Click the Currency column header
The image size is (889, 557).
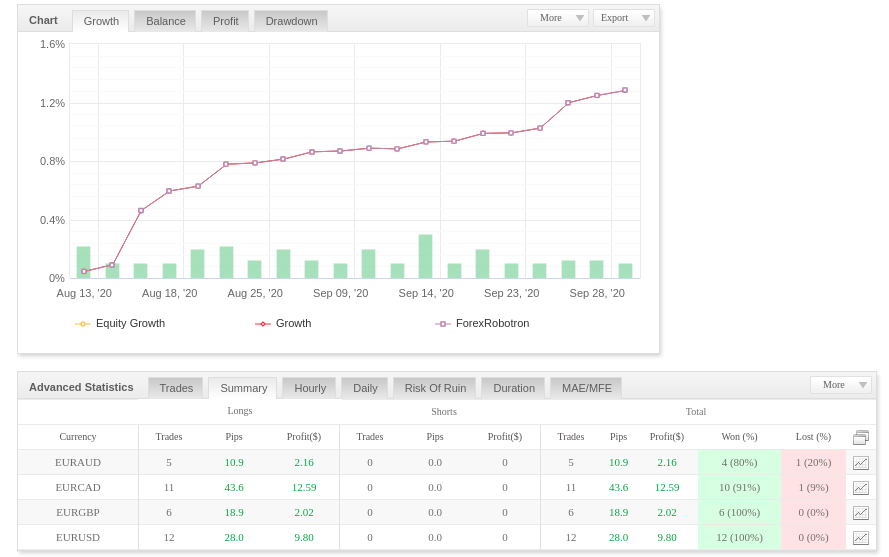(78, 437)
